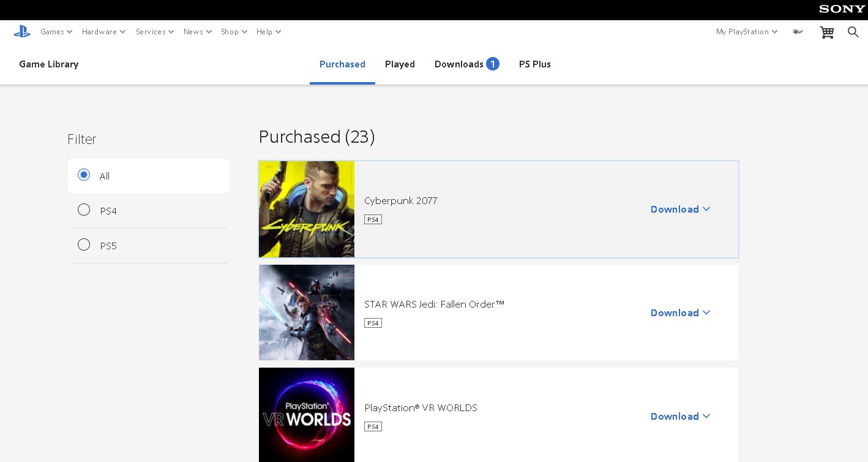Screen dimensions: 868x462
Task: Click the PlayStation VR WORLDS cover thumbnail
Action: [x=307, y=415]
